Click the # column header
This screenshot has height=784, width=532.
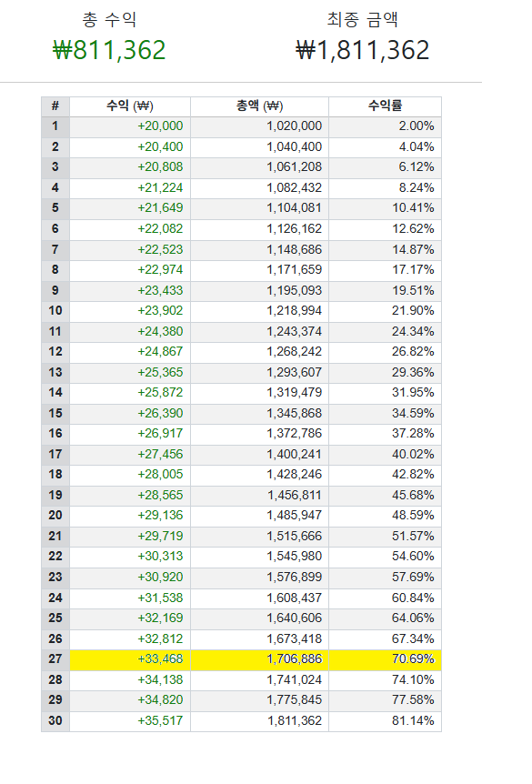click(x=55, y=106)
